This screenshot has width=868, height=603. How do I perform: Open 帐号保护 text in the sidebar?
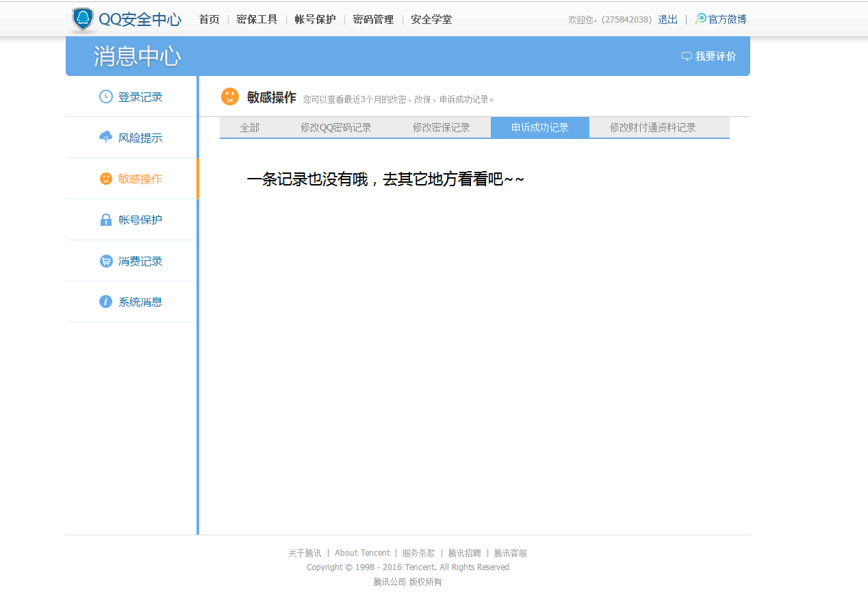click(x=140, y=220)
